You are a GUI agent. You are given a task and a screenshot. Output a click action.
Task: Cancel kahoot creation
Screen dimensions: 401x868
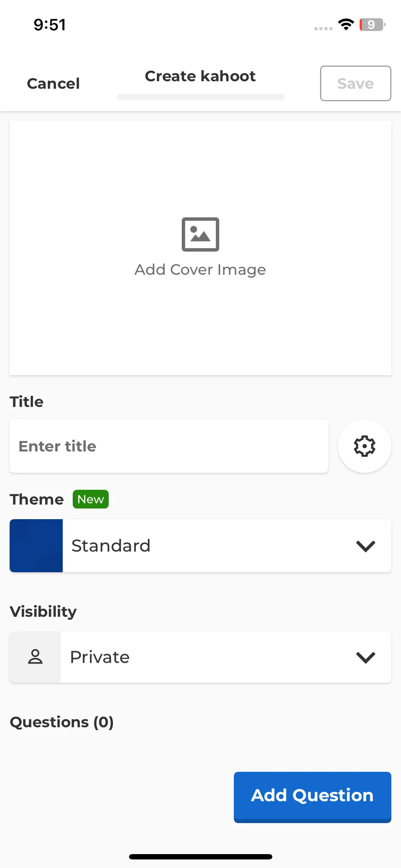[53, 84]
